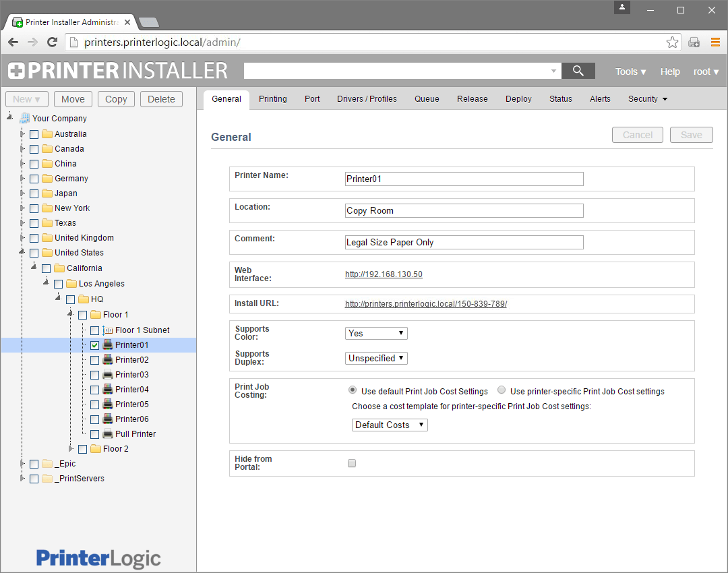Click the Printer03 printer icon
The height and width of the screenshot is (573, 728).
click(x=108, y=375)
